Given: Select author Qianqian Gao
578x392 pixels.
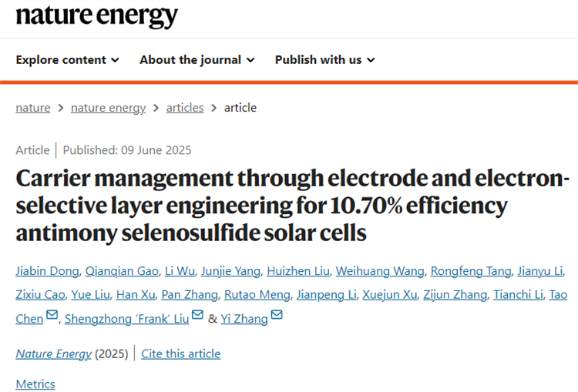Looking at the screenshot, I should [122, 271].
